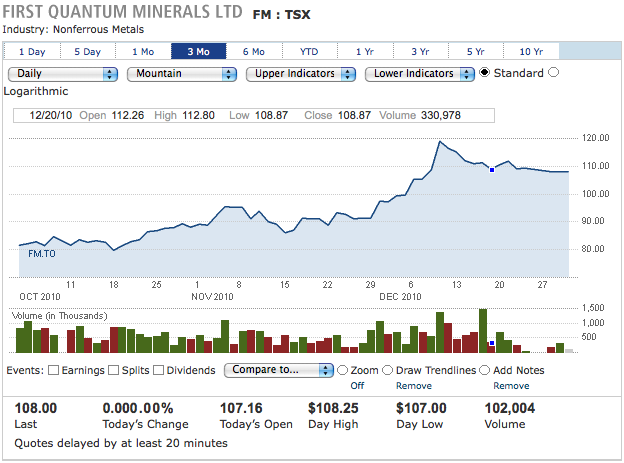Switch to the 1 Yr tab

365,51
